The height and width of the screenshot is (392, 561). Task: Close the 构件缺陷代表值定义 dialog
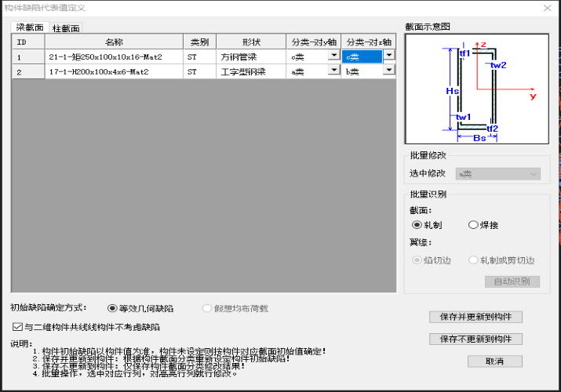pyautogui.click(x=547, y=8)
